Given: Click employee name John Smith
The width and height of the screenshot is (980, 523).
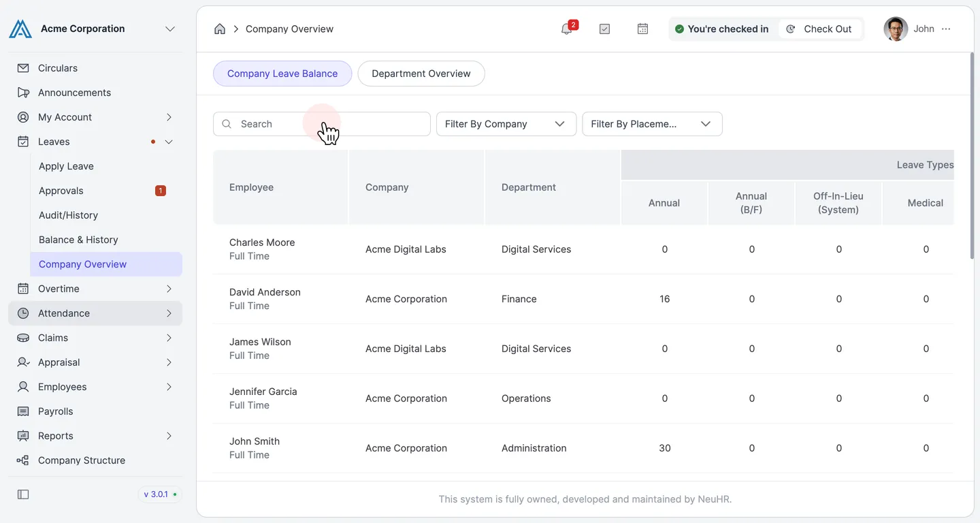Looking at the screenshot, I should tap(255, 441).
